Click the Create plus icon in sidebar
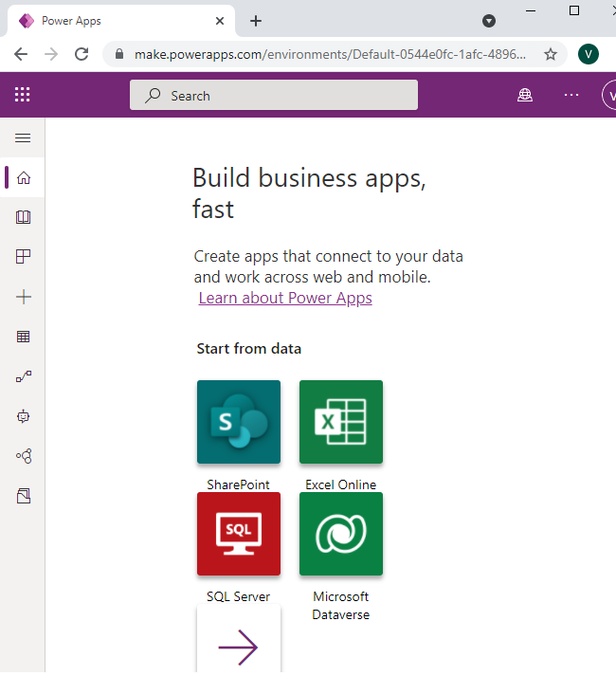 coord(24,297)
